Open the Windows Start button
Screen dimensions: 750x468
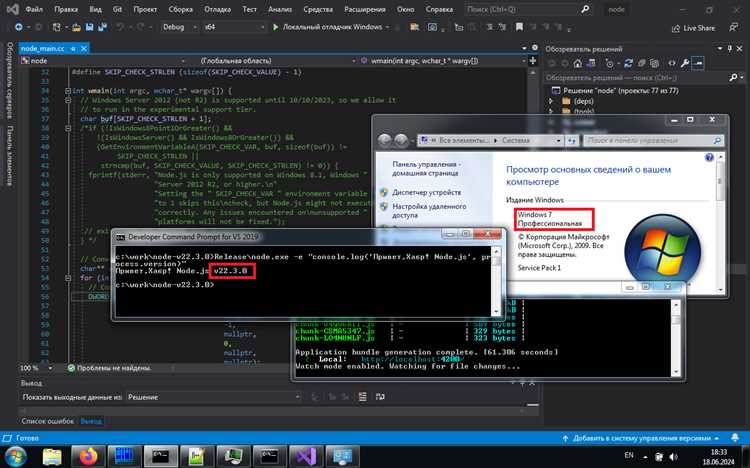(x=16, y=457)
